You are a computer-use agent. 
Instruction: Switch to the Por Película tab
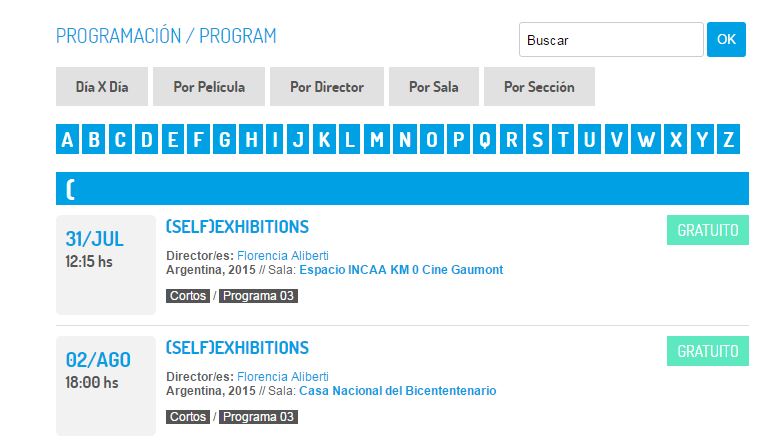coord(209,87)
